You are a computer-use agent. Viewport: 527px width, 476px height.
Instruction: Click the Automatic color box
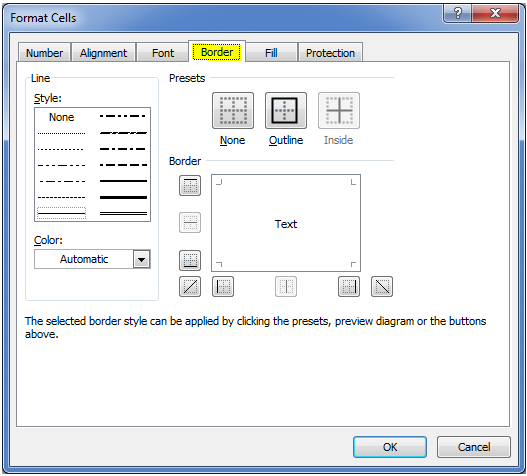click(x=84, y=259)
